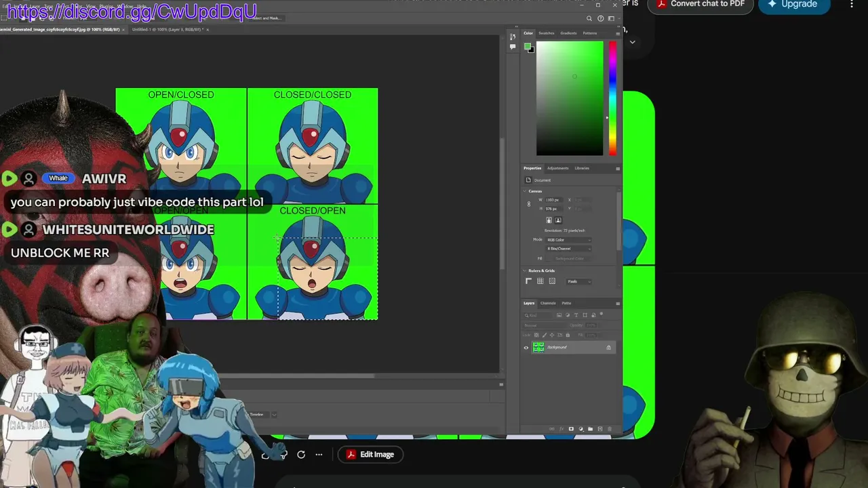Open the Color panel options menu
This screenshot has width=868, height=488.
(x=618, y=33)
